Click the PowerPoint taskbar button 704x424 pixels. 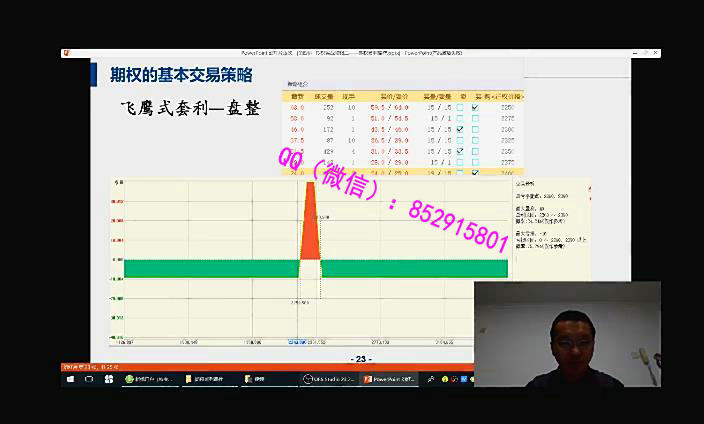tap(386, 380)
